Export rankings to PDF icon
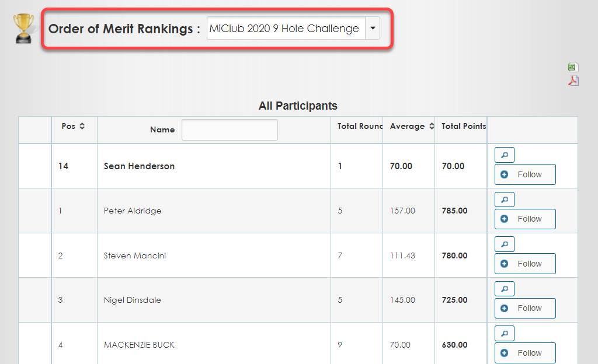This screenshot has width=598, height=364. click(x=573, y=80)
